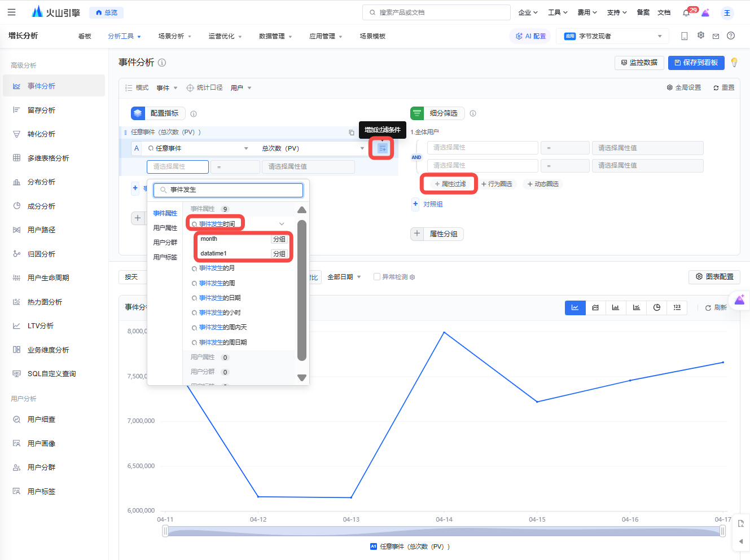Screen dimensions: 750x560
Task: Open 留存分析 in the sidebar
Action: (x=41, y=111)
